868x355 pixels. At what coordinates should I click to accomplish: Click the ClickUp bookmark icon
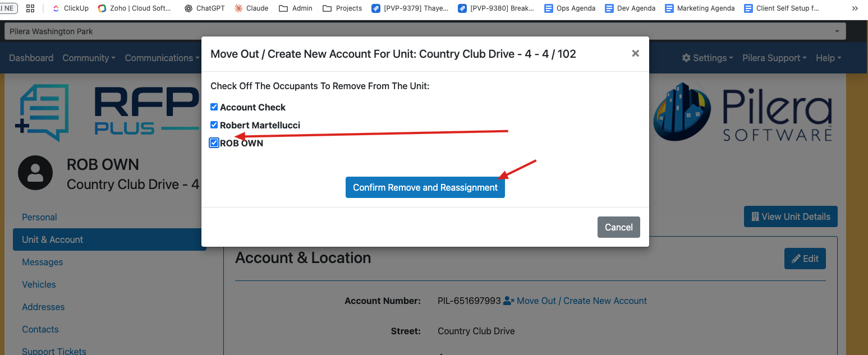tap(56, 8)
